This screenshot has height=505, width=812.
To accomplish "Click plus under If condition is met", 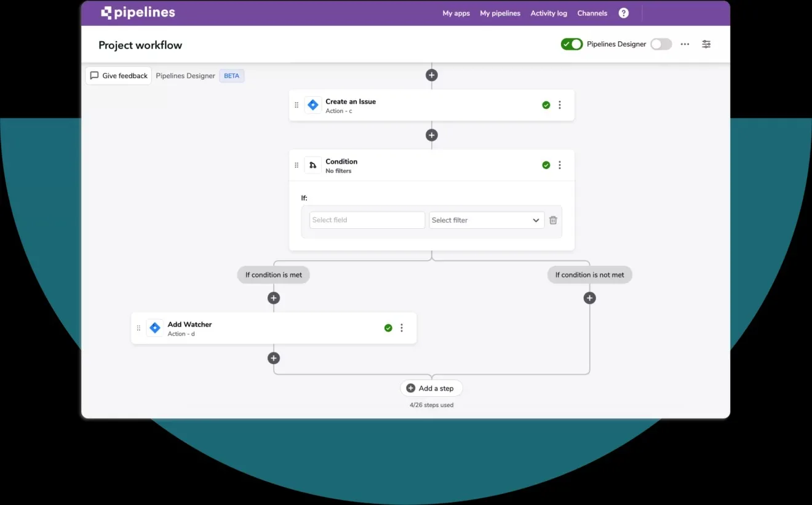I will (274, 298).
